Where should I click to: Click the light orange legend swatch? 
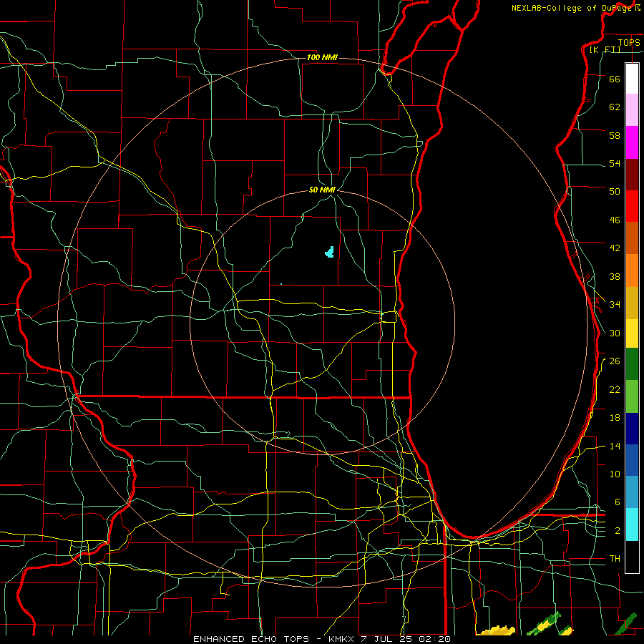pyautogui.click(x=632, y=270)
